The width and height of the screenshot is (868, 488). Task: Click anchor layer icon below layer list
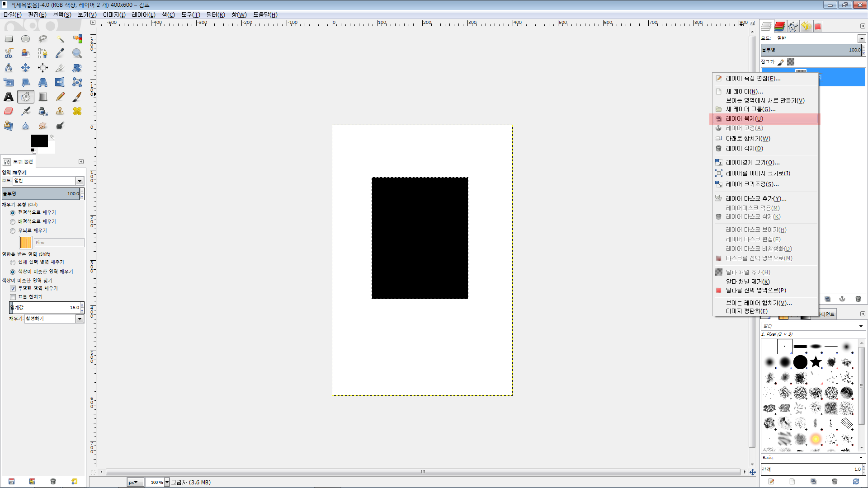click(x=842, y=299)
